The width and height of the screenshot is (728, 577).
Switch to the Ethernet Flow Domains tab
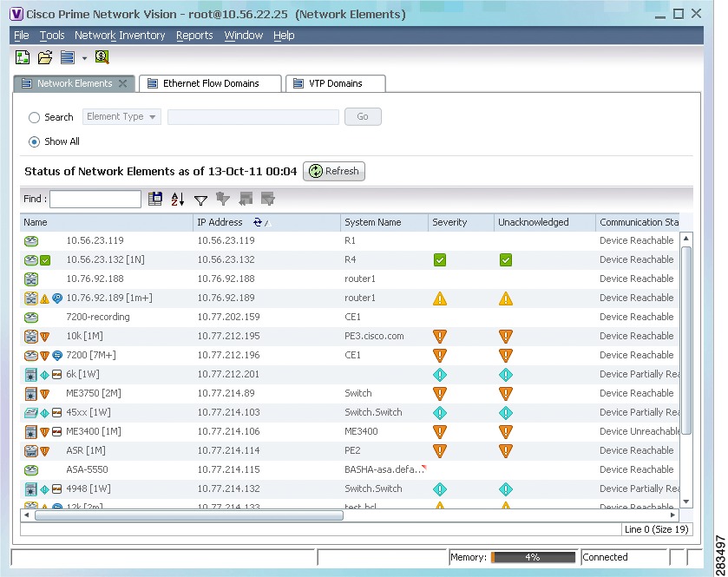click(210, 83)
